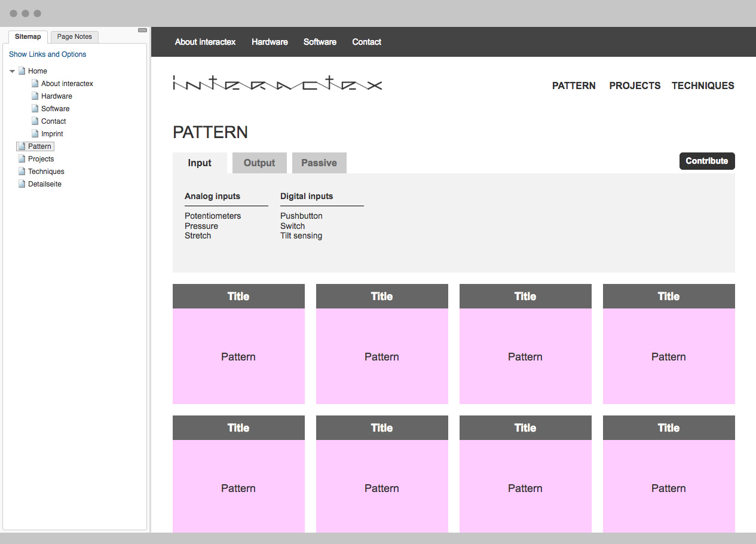This screenshot has height=544, width=756.
Task: Click the page icon beside Hardware in sitemap
Action: tap(35, 96)
